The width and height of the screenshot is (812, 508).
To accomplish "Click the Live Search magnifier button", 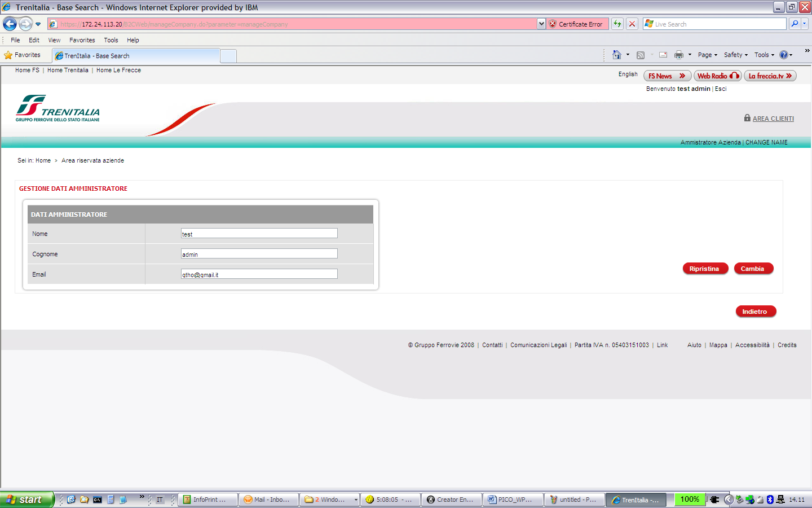I will (795, 24).
